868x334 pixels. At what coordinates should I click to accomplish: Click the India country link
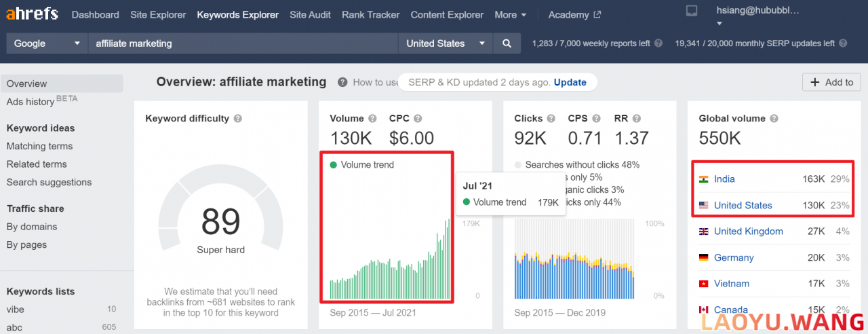pyautogui.click(x=724, y=179)
